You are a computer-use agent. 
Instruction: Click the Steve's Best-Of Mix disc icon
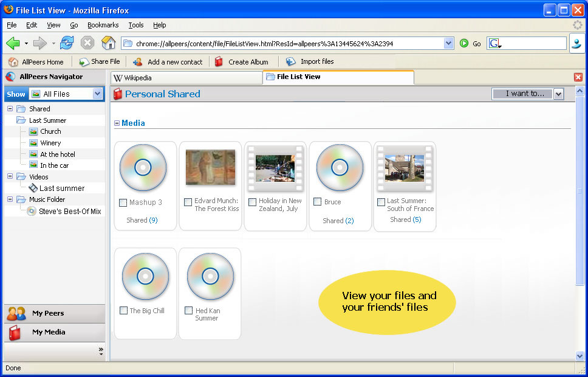pos(32,211)
